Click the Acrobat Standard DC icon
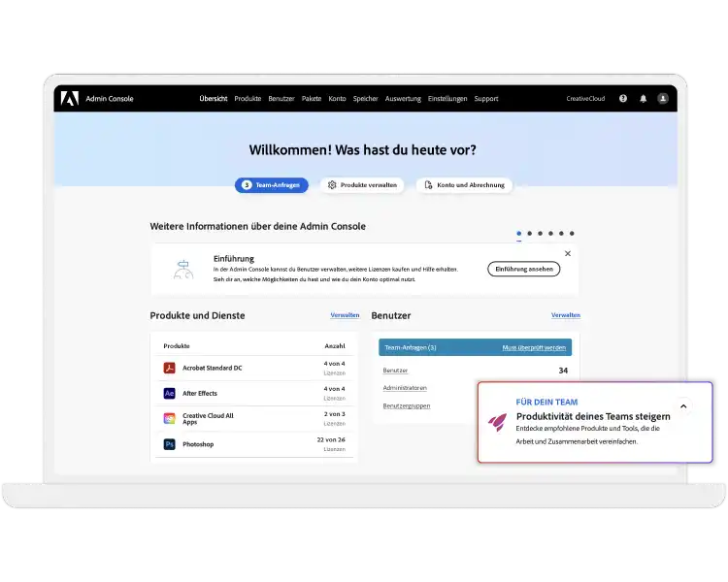The height and width of the screenshot is (582, 728). [x=170, y=368]
